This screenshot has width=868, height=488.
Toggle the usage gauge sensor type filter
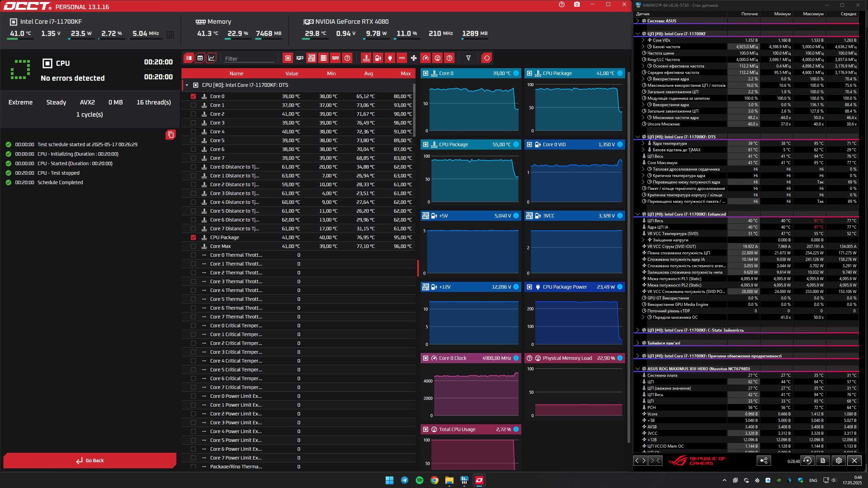pyautogui.click(x=438, y=58)
